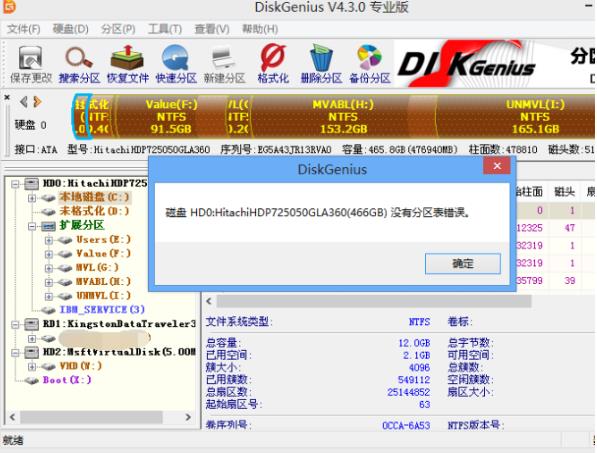Click total sectors value 25144852
The image size is (597, 453).
(x=408, y=392)
